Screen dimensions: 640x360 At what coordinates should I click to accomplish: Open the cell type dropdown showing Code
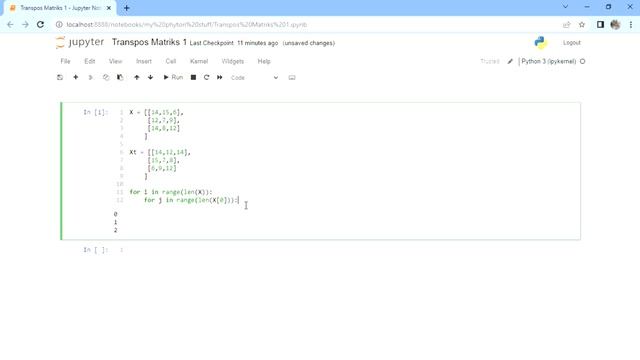[x=254, y=78]
